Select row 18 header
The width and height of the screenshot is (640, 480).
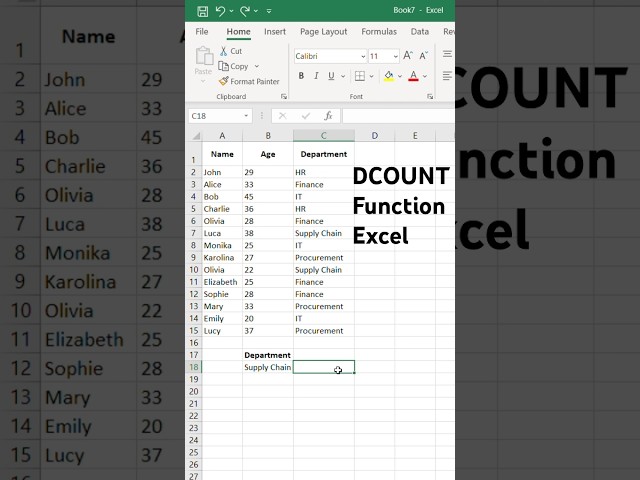(x=194, y=367)
